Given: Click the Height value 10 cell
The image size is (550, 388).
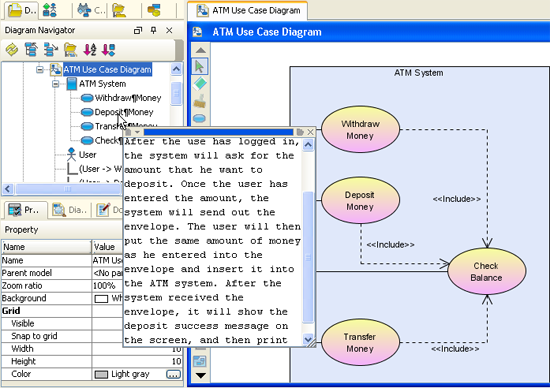Looking at the screenshot, I should tap(137, 361).
